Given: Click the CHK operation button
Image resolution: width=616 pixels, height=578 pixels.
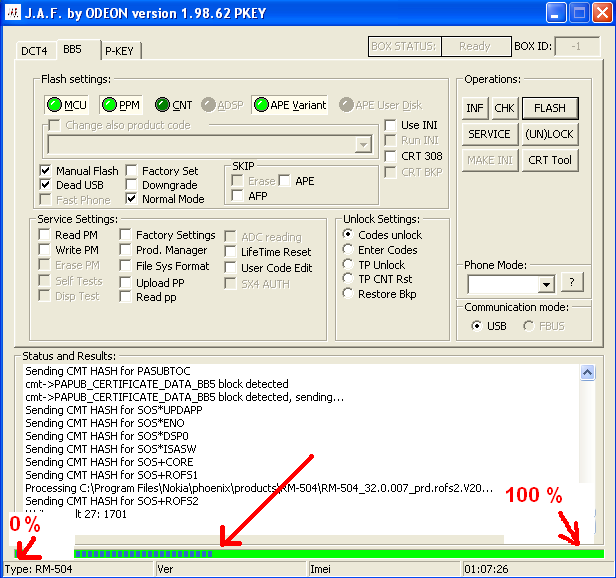Looking at the screenshot, I should click(504, 108).
